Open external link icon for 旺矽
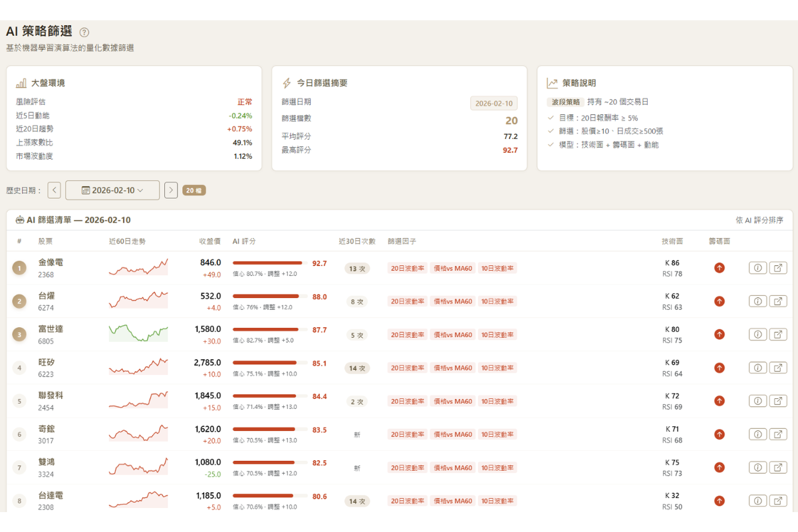Image resolution: width=798 pixels, height=532 pixels. (x=778, y=368)
